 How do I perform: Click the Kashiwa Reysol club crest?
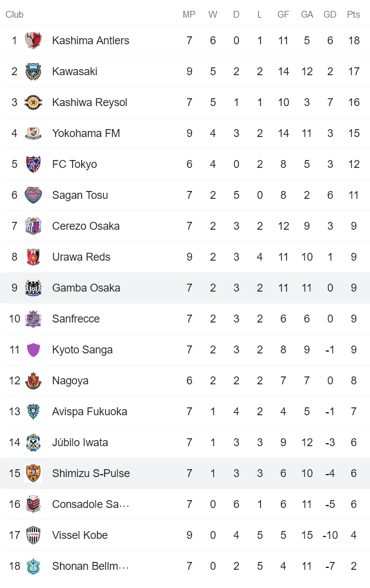pyautogui.click(x=35, y=102)
